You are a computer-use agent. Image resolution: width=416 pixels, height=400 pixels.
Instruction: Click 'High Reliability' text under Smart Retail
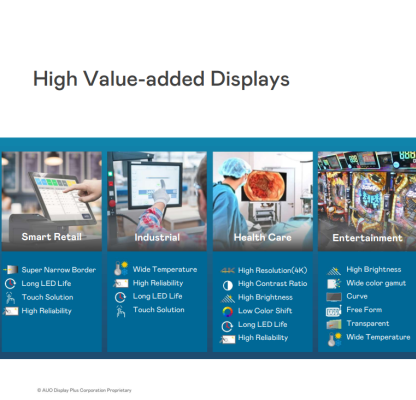click(x=47, y=311)
